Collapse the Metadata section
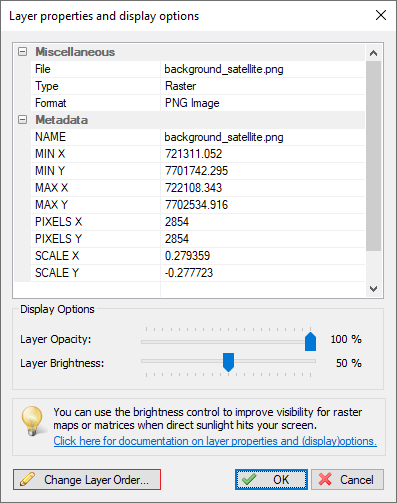The height and width of the screenshot is (503, 397). (22, 120)
